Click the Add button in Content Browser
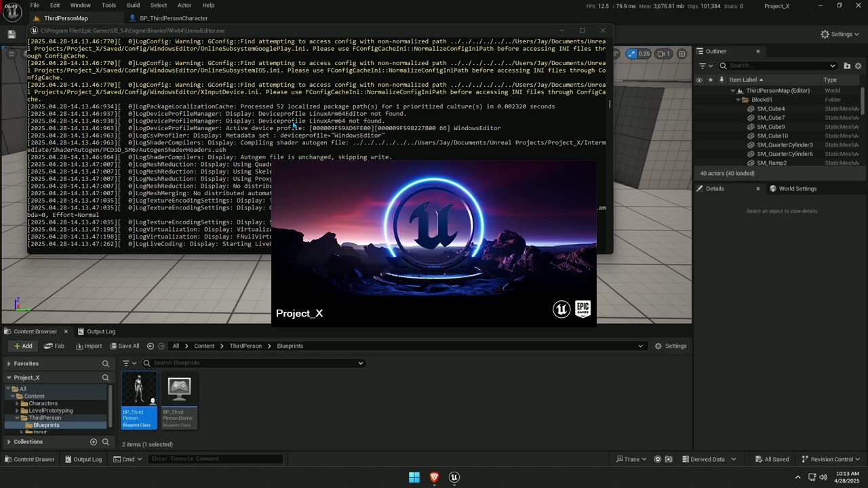This screenshot has width=868, height=488. click(x=22, y=346)
